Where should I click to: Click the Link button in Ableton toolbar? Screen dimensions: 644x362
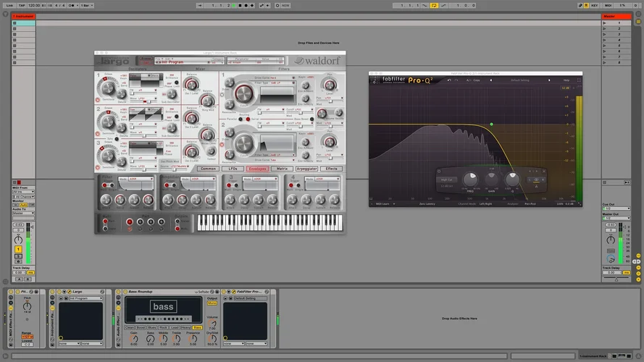9,5
